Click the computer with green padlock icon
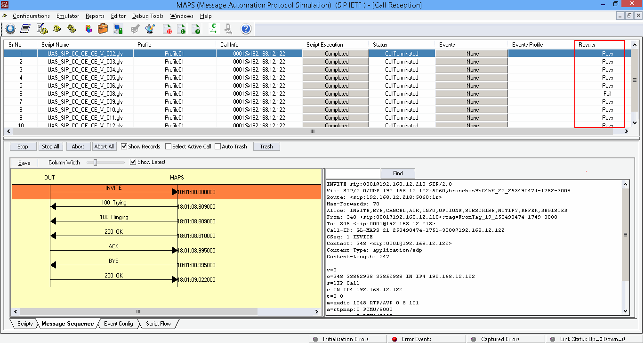Screen dimensions: 644x343 pos(118,29)
